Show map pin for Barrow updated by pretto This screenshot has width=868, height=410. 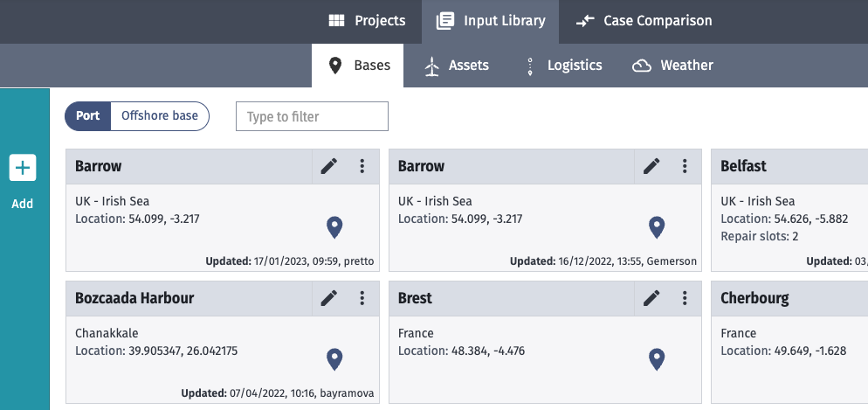[x=334, y=227]
